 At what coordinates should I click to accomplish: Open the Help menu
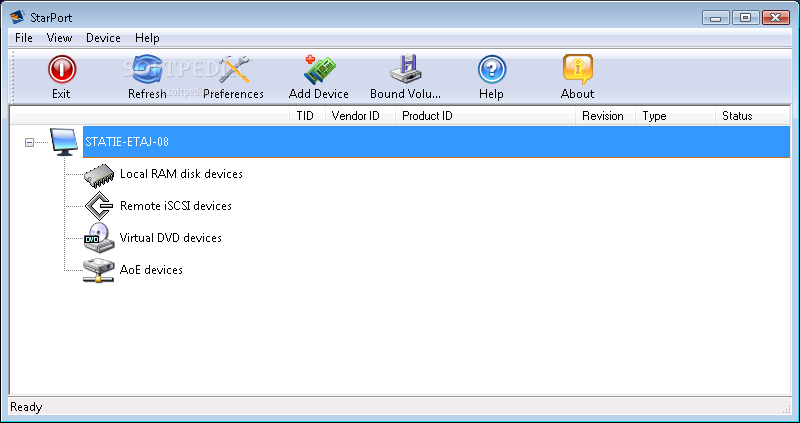147,38
